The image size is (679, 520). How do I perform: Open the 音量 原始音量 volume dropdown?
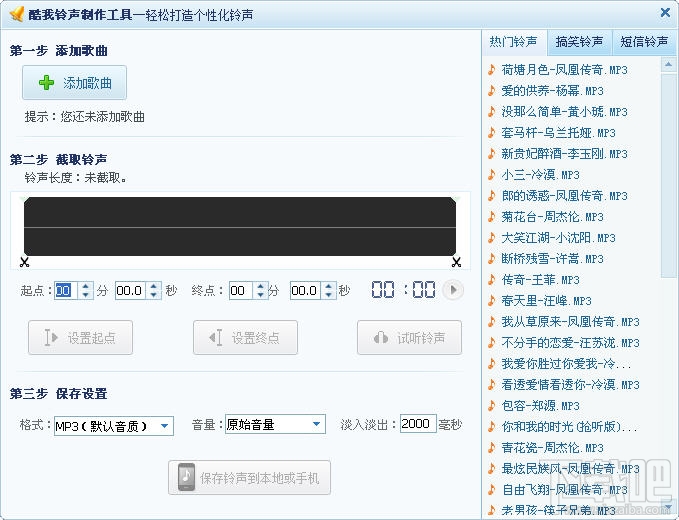click(x=275, y=424)
